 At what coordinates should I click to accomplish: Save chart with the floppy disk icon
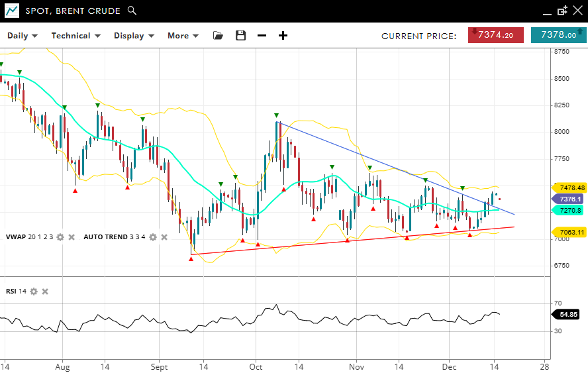pos(240,36)
